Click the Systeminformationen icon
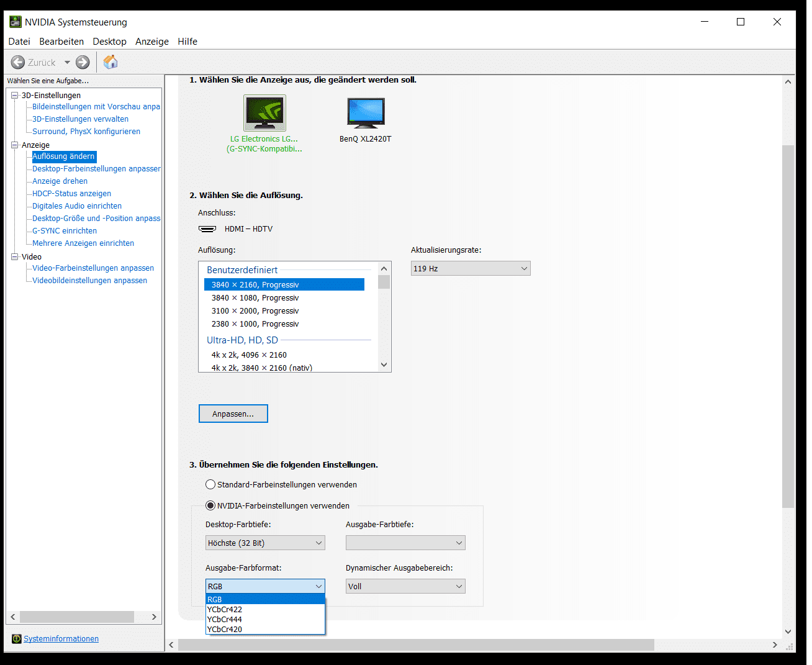The image size is (812, 665). [17, 638]
